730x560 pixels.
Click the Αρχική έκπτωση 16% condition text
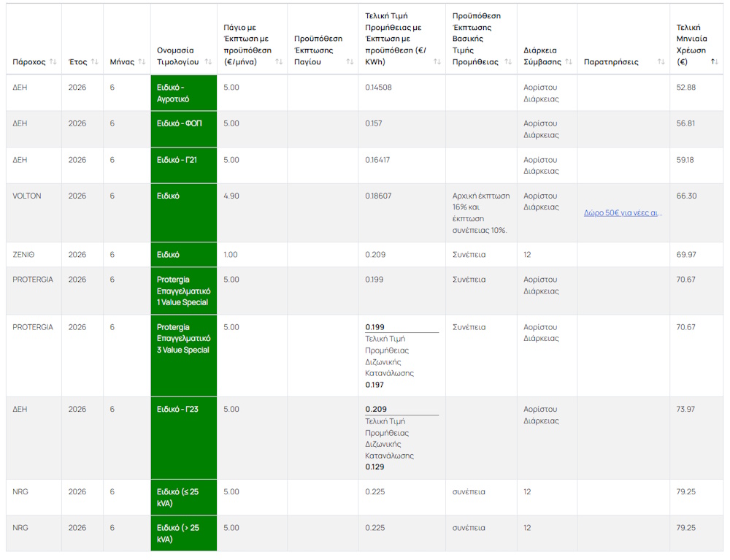[481, 212]
